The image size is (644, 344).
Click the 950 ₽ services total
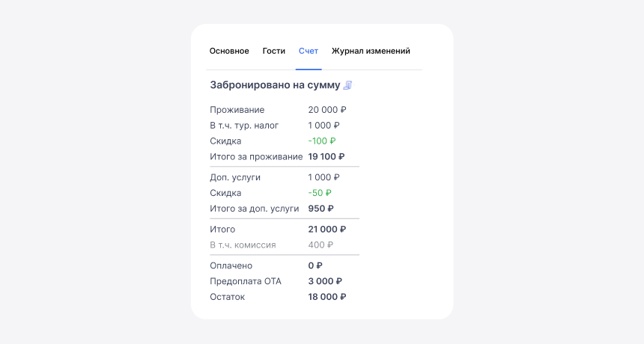point(321,209)
